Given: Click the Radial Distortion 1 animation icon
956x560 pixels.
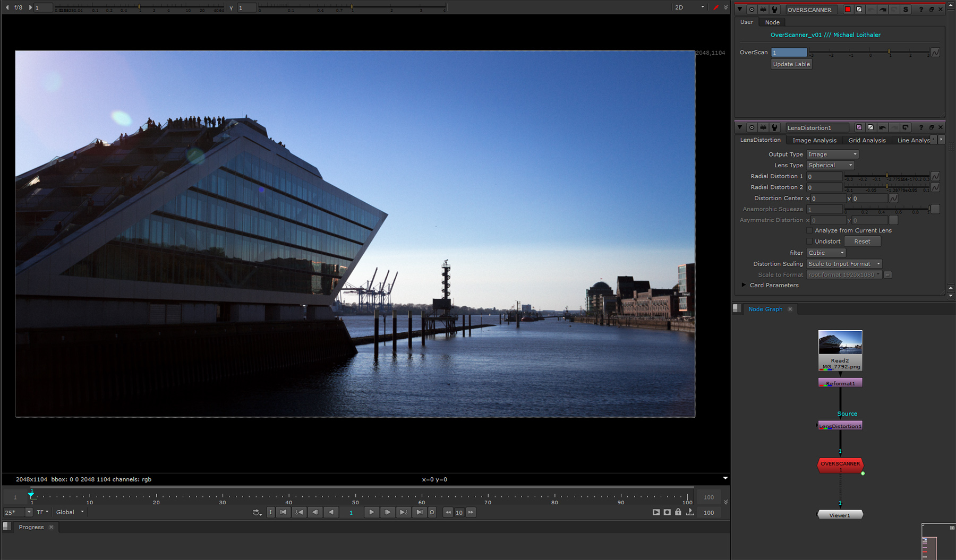Looking at the screenshot, I should (935, 176).
